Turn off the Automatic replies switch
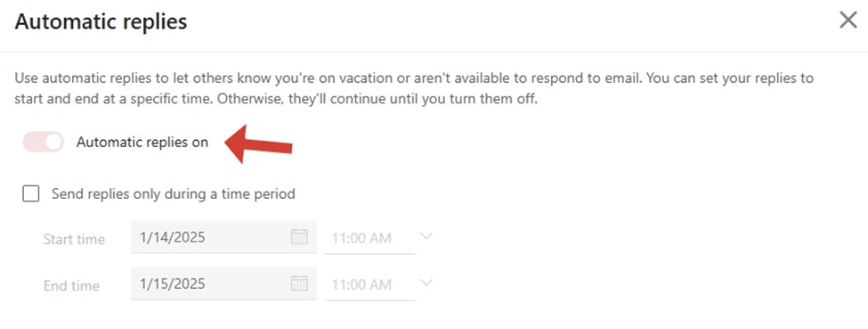Screen dimensions: 868x329 tap(44, 142)
